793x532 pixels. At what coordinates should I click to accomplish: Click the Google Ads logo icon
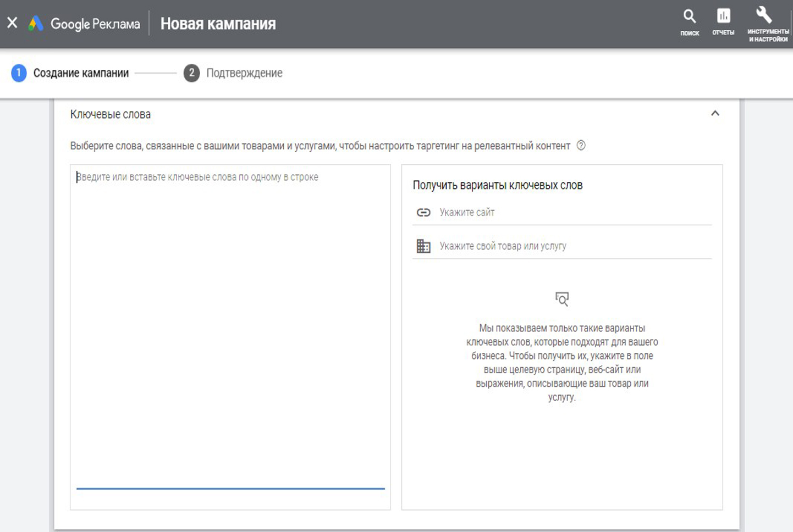[x=36, y=24]
